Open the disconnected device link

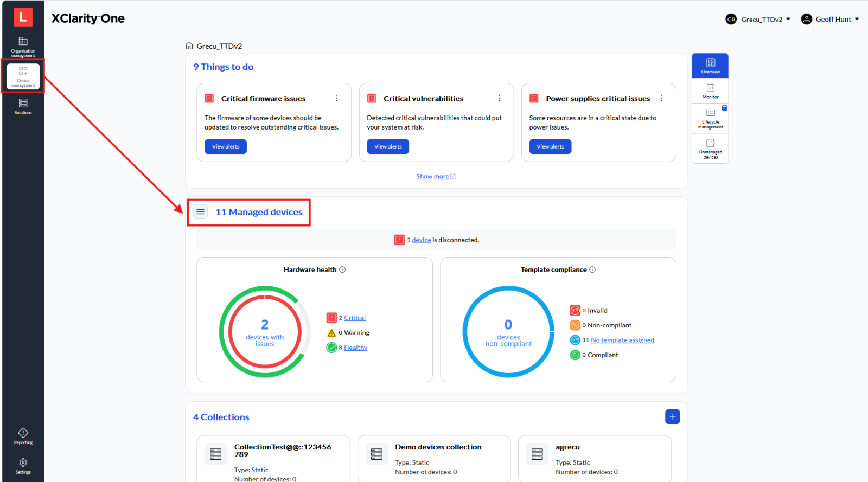(422, 240)
